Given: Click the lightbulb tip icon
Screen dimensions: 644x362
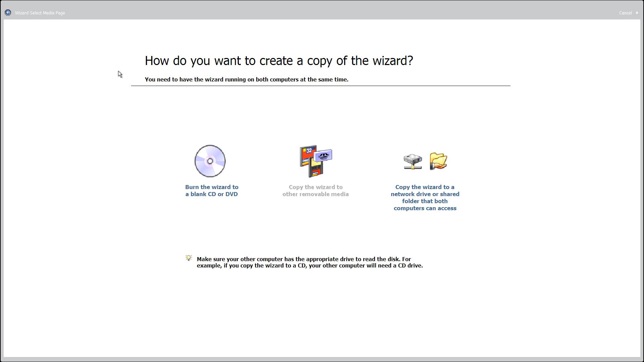Looking at the screenshot, I should pos(189,258).
